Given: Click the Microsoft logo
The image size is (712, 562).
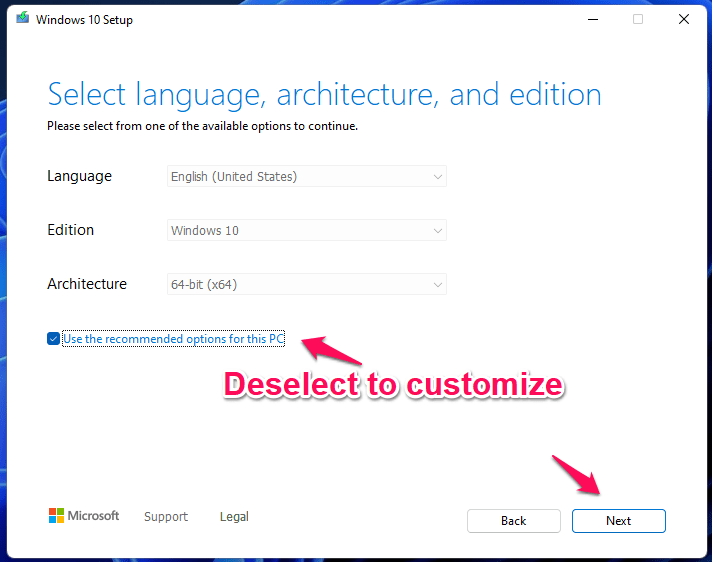Looking at the screenshot, I should (84, 516).
